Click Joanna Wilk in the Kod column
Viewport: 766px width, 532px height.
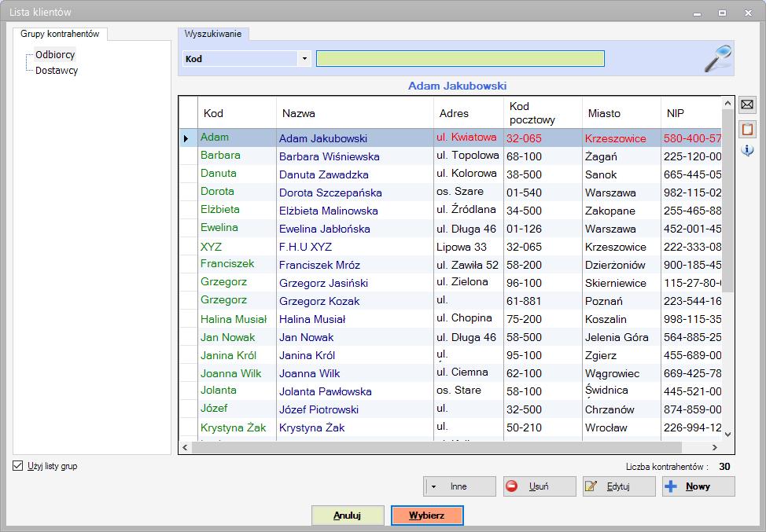click(x=237, y=373)
